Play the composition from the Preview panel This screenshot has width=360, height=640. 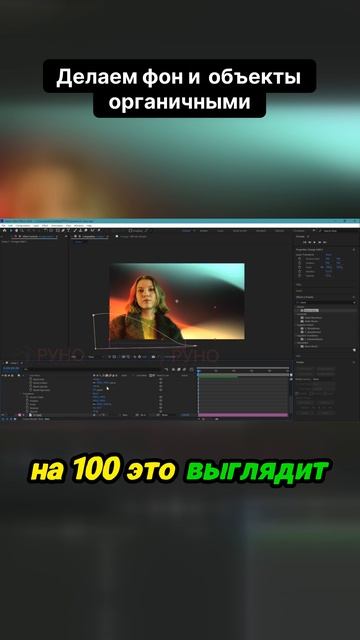click(314, 242)
